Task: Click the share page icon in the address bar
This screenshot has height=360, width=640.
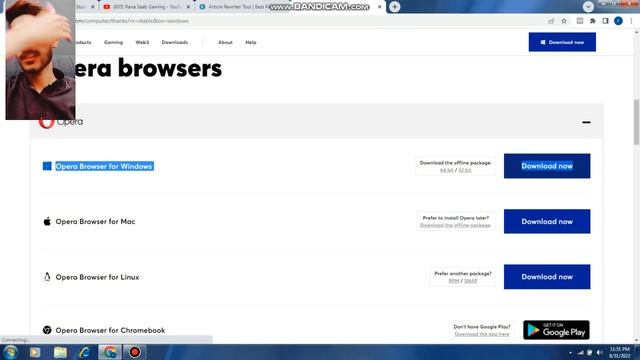Action: pyautogui.click(x=551, y=21)
